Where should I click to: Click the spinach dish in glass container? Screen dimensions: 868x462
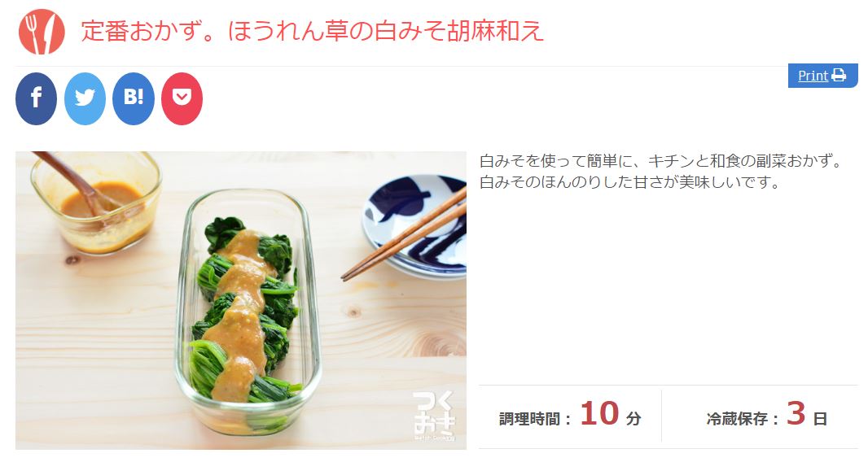(x=248, y=311)
